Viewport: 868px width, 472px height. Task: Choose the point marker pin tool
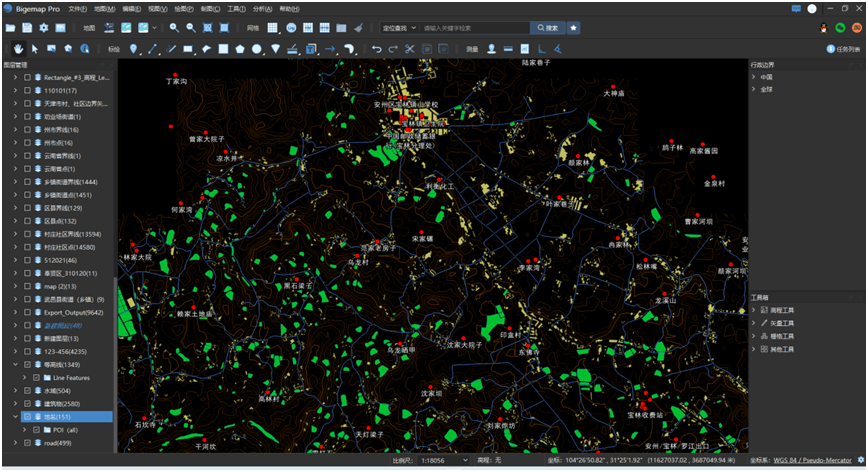tap(133, 49)
